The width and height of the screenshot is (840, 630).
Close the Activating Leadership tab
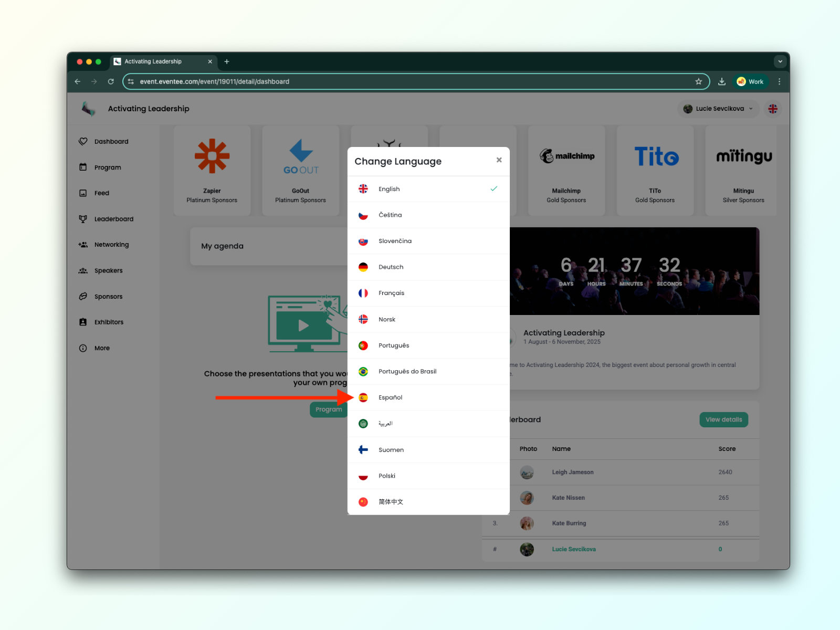(210, 61)
